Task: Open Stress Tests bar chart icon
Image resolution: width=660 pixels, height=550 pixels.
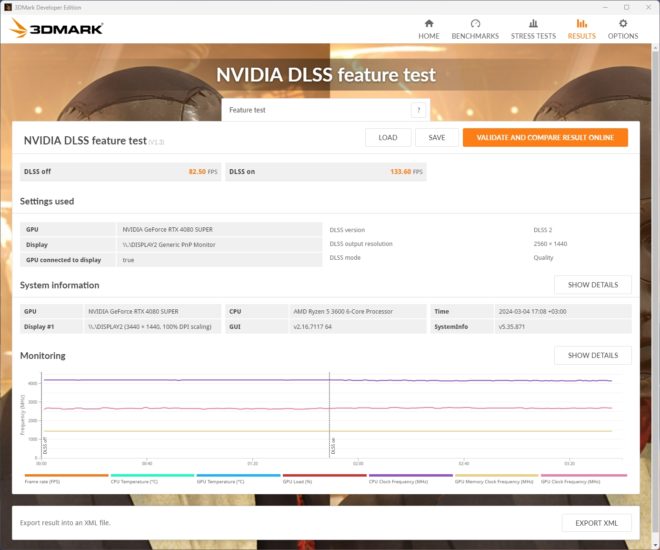Action: click(533, 23)
